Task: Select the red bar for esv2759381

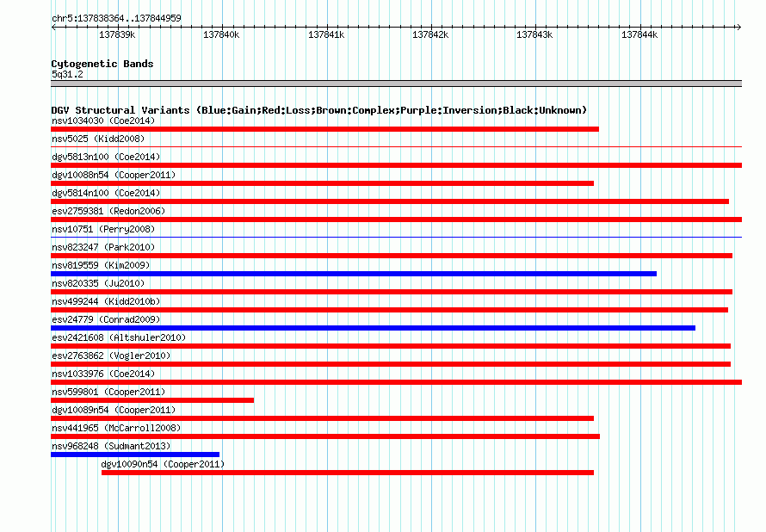Action: 396,220
